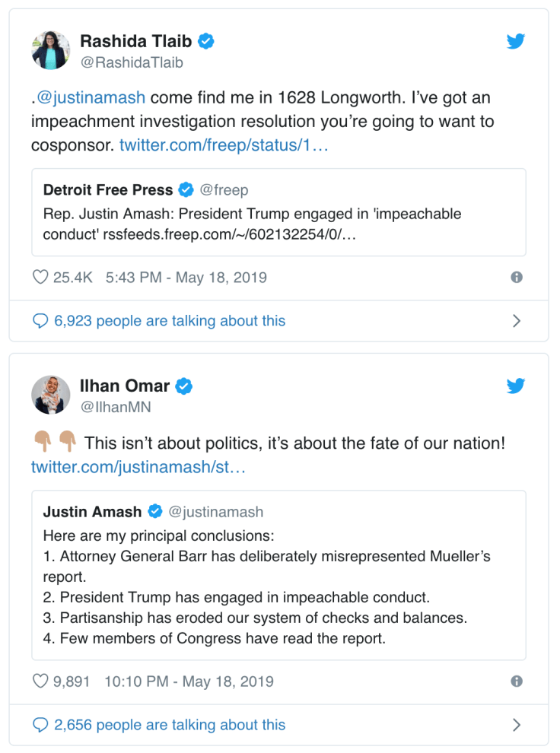
Task: Click the verified badge next to Justin Amash
Action: (154, 512)
